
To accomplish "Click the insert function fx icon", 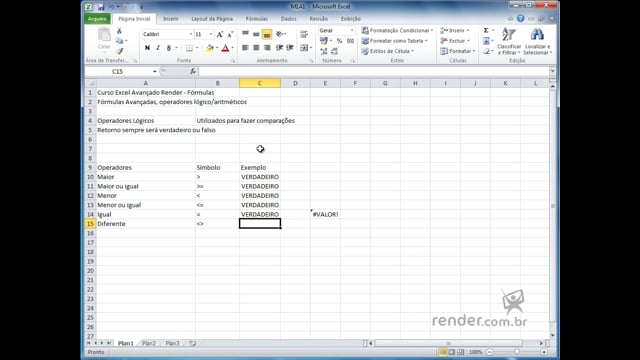I will click(x=193, y=71).
